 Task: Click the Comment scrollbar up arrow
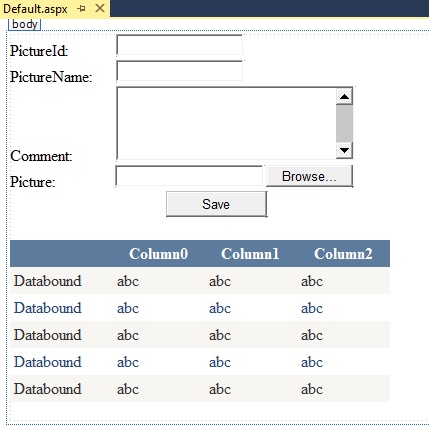[x=344, y=97]
